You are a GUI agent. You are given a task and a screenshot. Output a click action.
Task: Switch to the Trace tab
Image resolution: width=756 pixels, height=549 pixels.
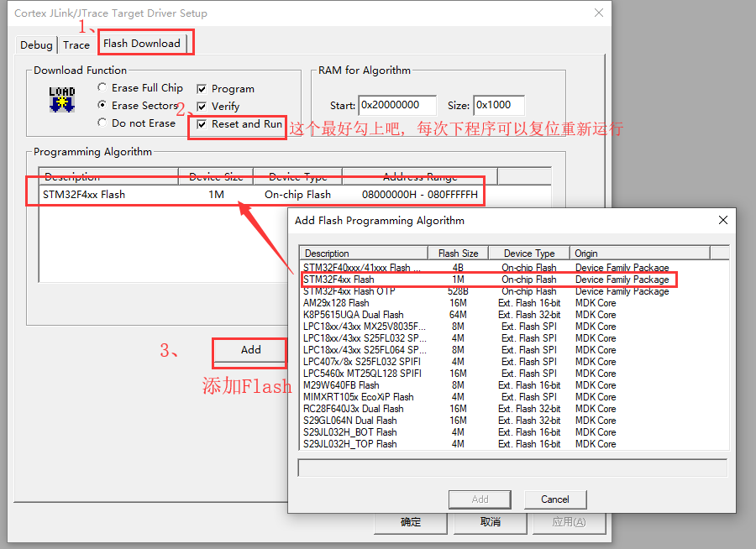pyautogui.click(x=76, y=45)
